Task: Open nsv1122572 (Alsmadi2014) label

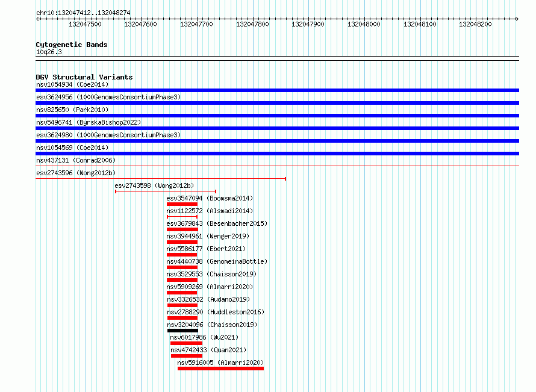Action: [210, 211]
